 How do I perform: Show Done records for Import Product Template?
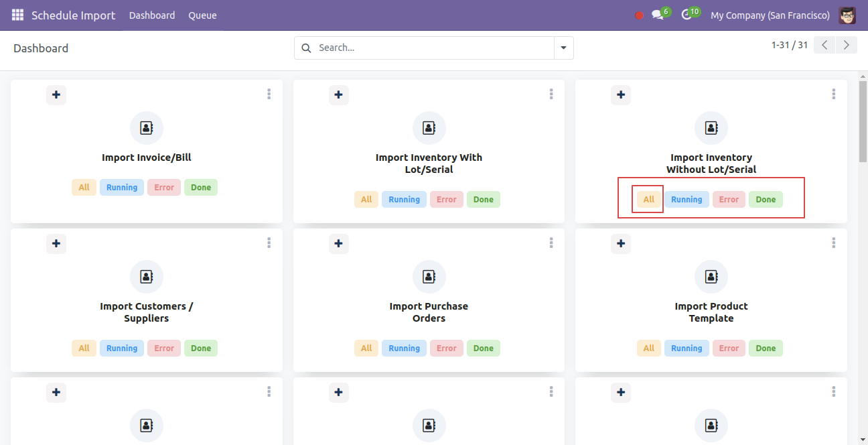[x=766, y=348]
